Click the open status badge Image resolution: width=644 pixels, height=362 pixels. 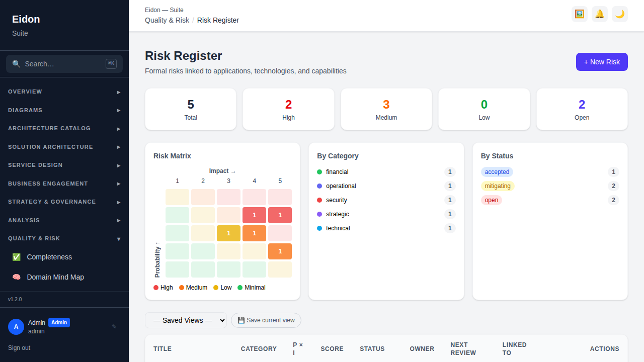492,200
